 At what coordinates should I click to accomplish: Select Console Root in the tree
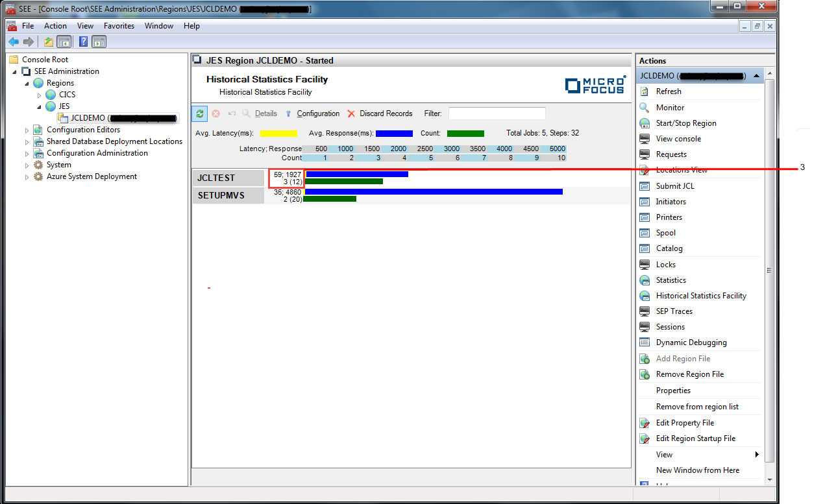(x=45, y=60)
